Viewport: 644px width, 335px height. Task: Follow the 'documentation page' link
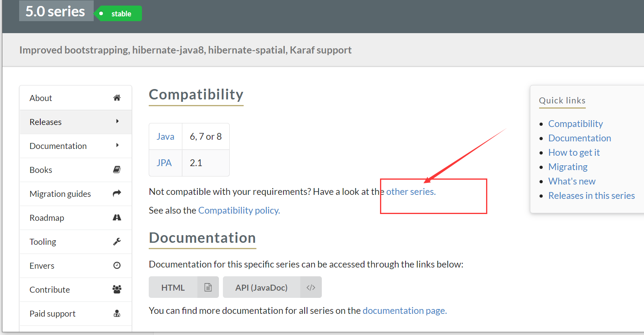pos(404,311)
